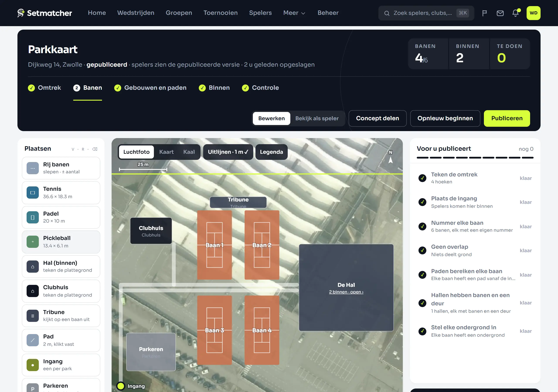The width and height of the screenshot is (558, 392).
Task: Select the Pickleball tile icon
Action: point(32,242)
